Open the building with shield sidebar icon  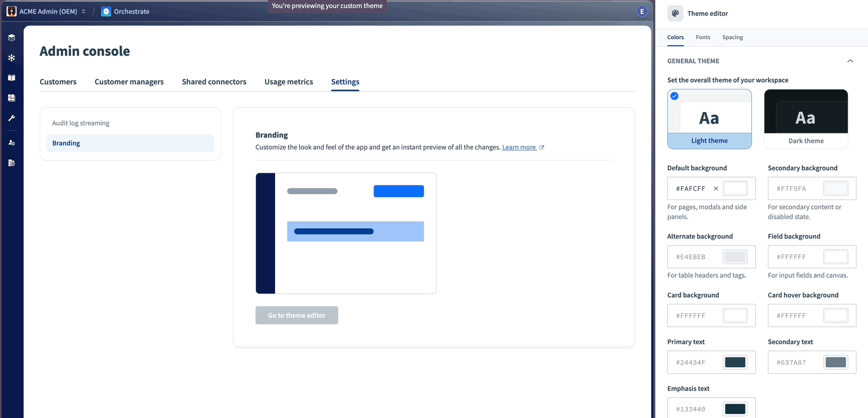click(x=12, y=163)
